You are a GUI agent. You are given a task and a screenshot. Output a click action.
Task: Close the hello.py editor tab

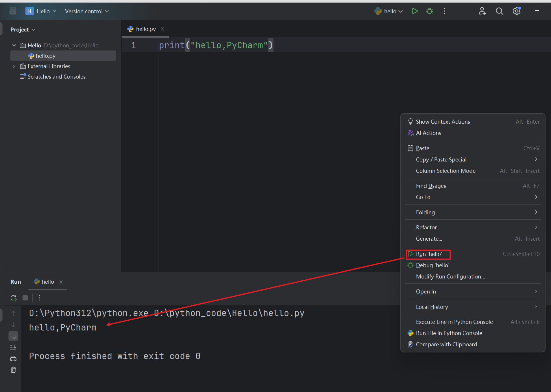click(162, 29)
